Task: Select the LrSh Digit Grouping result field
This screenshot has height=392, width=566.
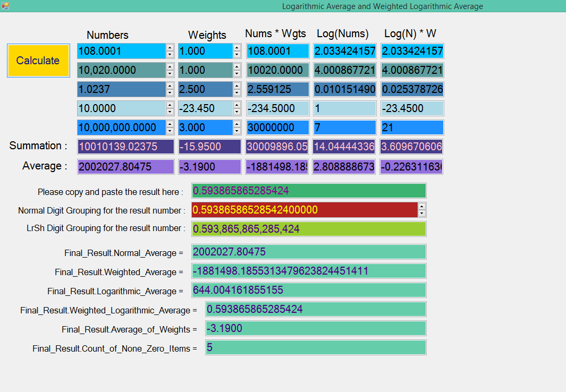Action: click(309, 229)
